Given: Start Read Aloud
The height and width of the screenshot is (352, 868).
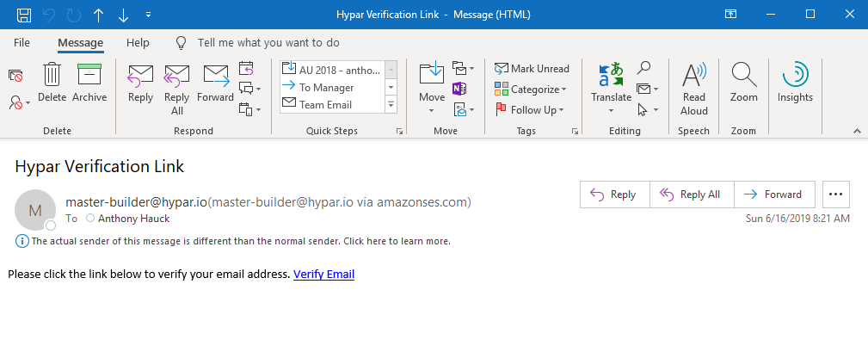Looking at the screenshot, I should [x=693, y=89].
